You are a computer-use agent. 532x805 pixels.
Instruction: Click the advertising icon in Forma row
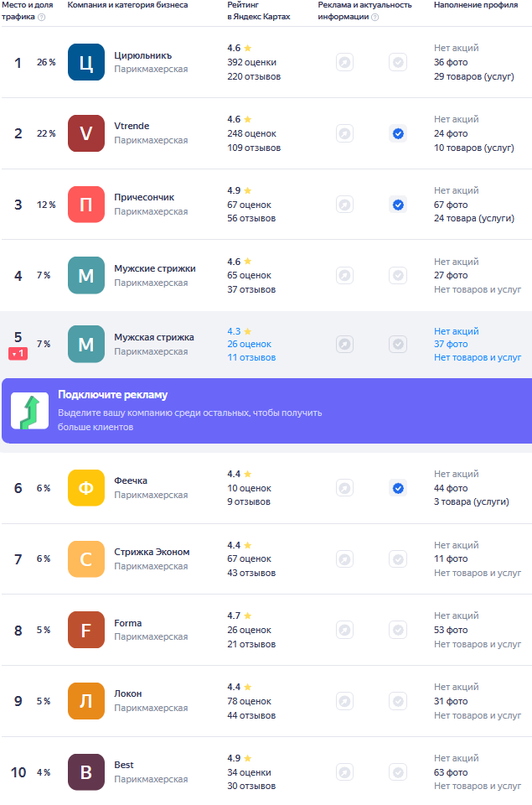click(344, 630)
